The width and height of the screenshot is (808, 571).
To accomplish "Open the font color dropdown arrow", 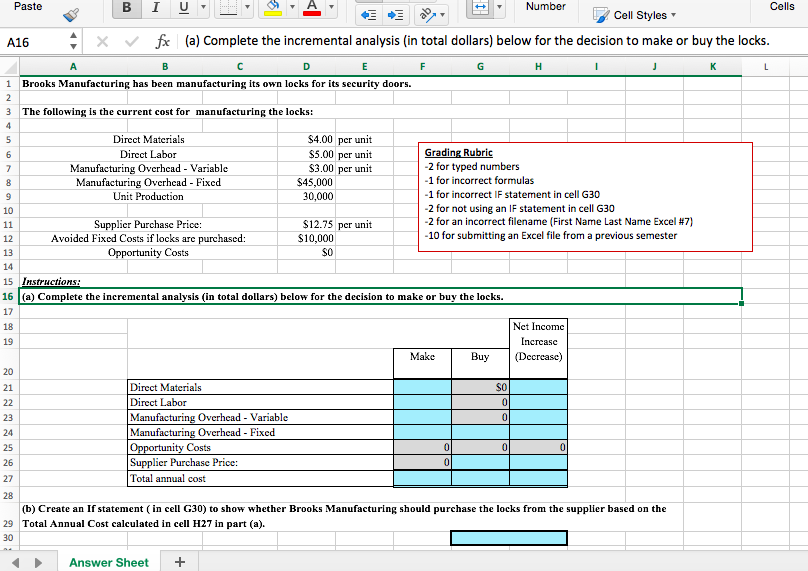I will pyautogui.click(x=331, y=7).
